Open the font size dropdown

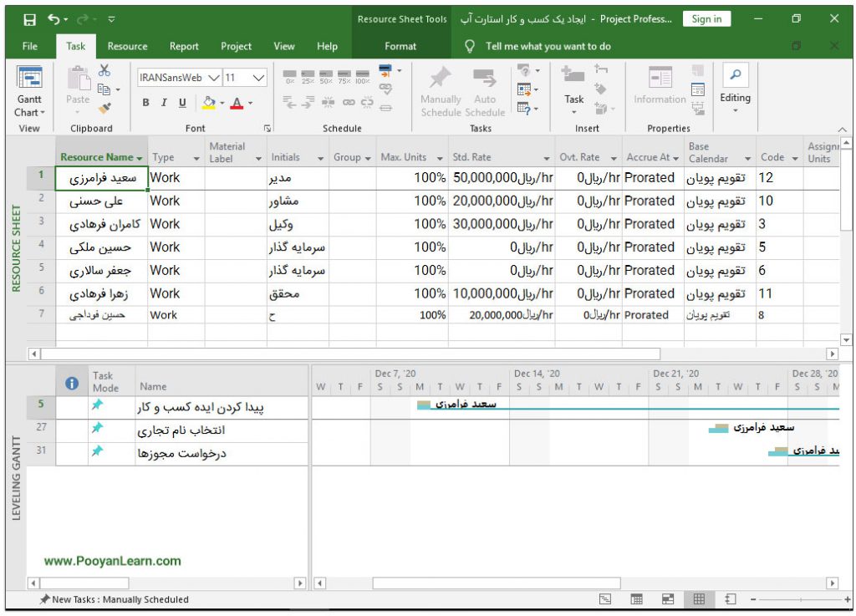point(259,78)
